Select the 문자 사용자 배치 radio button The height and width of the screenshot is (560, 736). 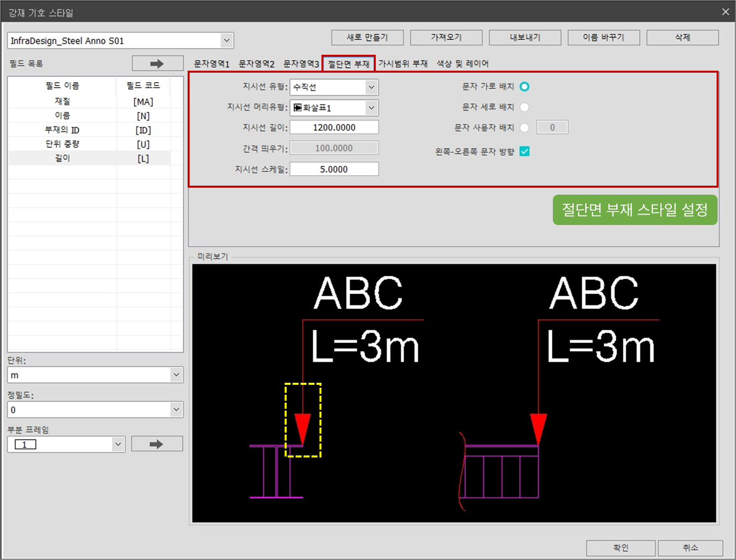pos(525,127)
